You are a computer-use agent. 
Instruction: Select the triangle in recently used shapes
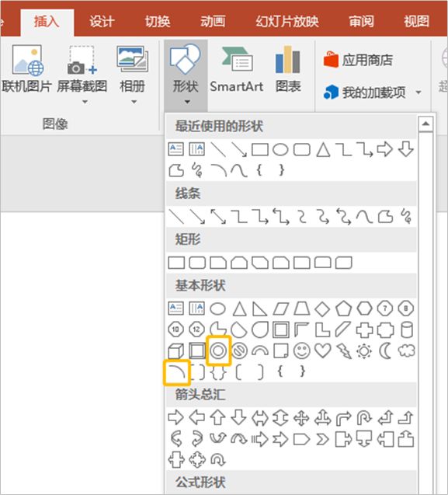pos(323,150)
